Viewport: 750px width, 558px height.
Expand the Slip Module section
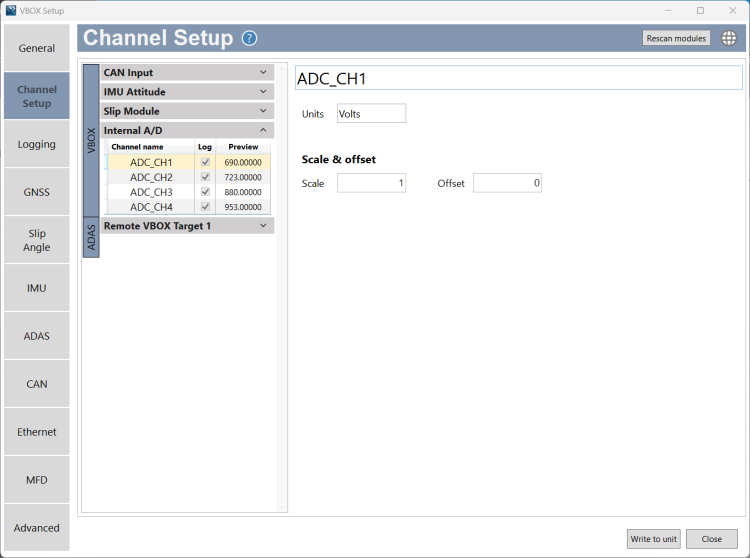tap(187, 111)
